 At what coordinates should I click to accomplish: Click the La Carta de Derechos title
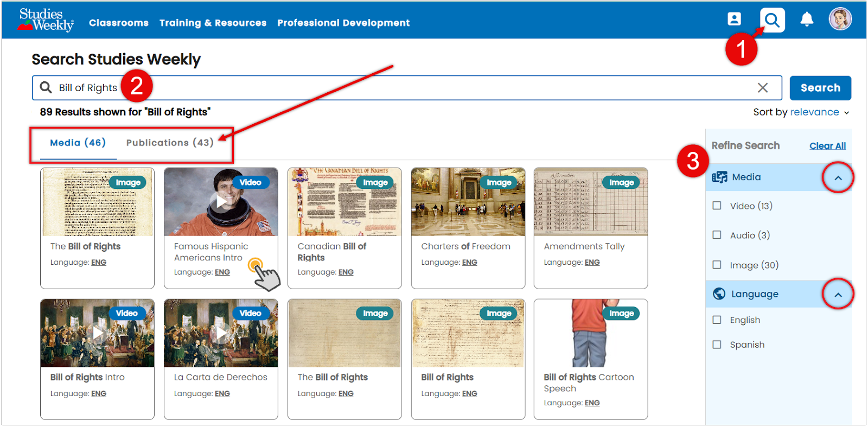coord(221,377)
